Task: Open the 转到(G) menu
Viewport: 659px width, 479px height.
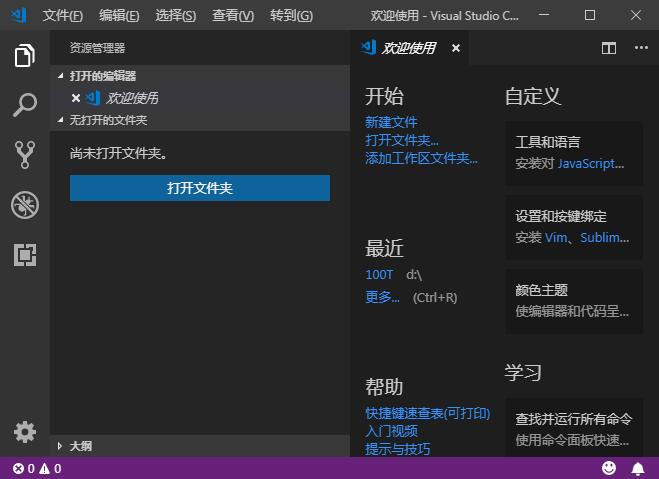Action: (291, 16)
